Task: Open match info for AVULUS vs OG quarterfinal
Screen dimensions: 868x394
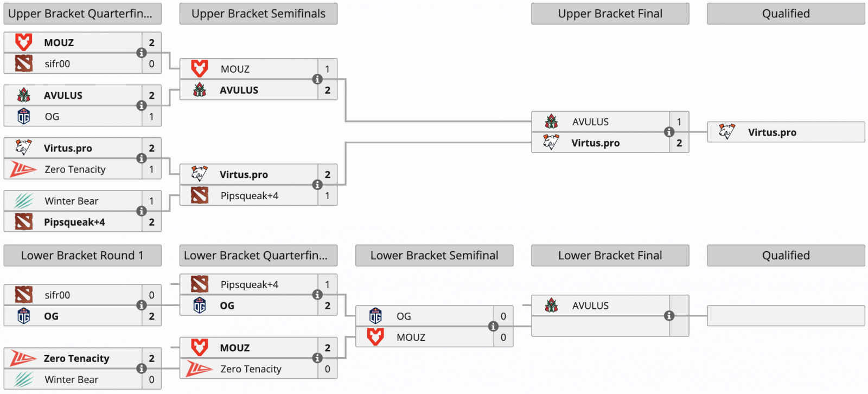Action: coord(142,105)
